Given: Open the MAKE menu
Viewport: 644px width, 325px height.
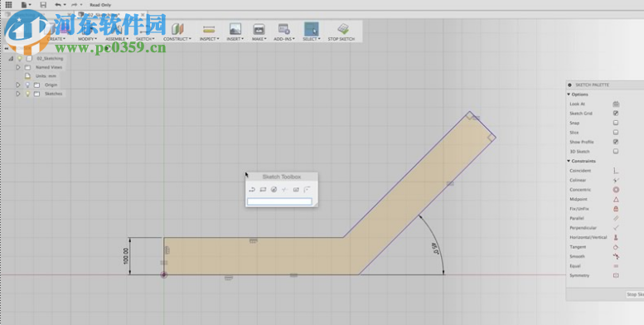Looking at the screenshot, I should (x=259, y=39).
